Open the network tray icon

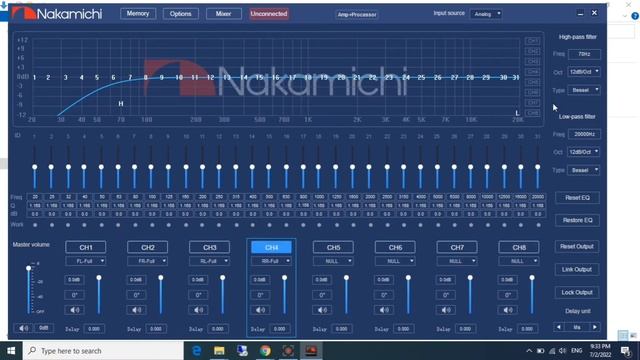(x=552, y=351)
